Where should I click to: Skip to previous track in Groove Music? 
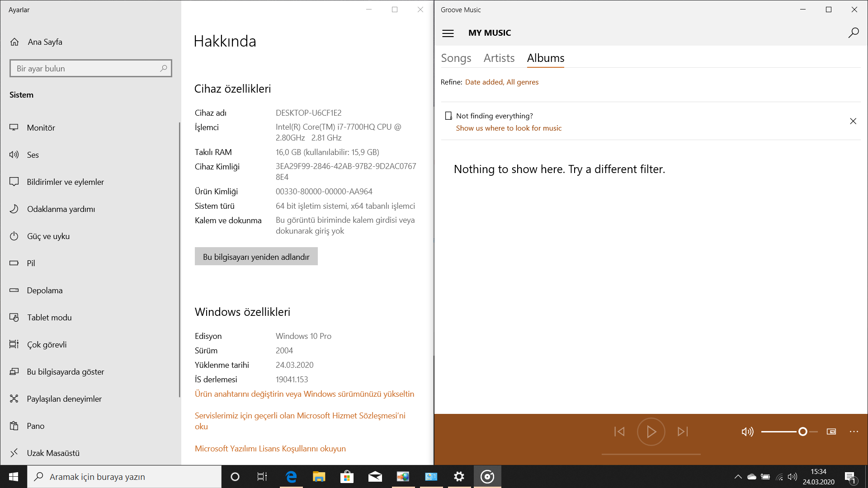tap(619, 432)
